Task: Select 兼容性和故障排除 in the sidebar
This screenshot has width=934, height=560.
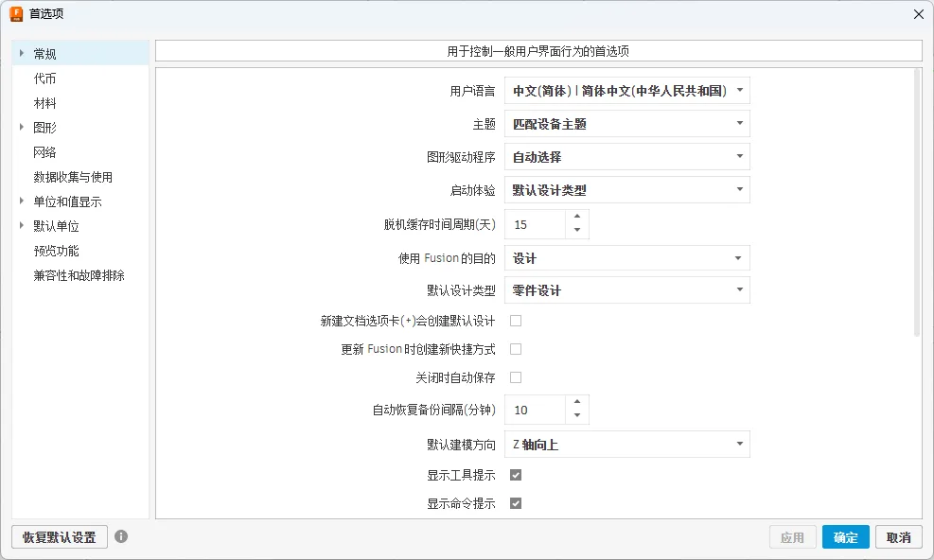Action: (x=79, y=275)
